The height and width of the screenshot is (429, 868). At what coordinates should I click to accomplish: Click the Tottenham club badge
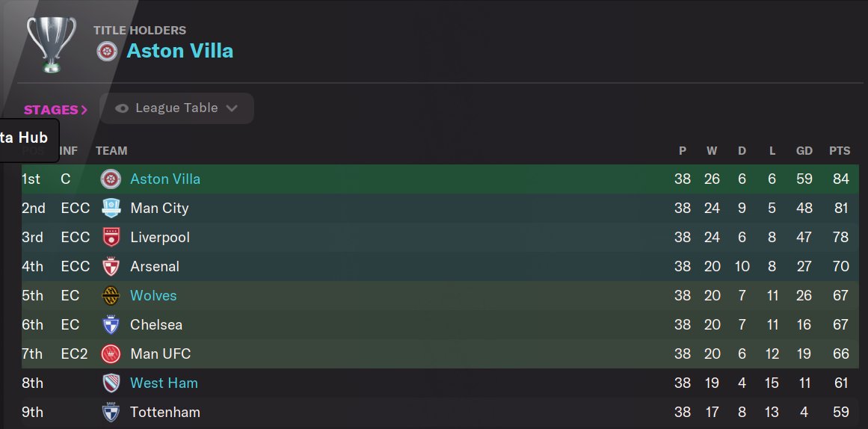click(111, 413)
